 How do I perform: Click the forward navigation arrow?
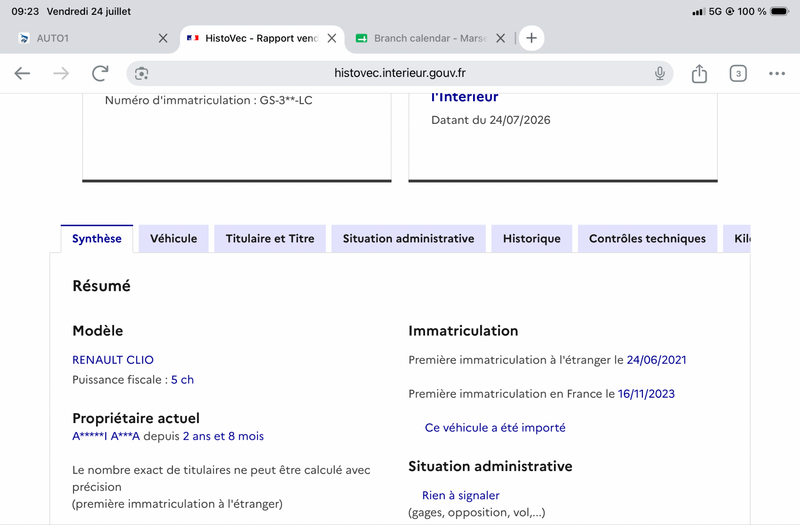61,73
